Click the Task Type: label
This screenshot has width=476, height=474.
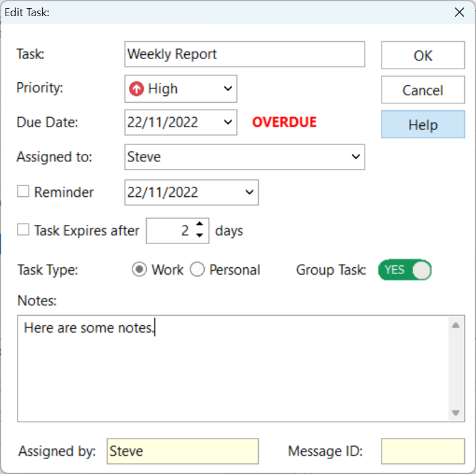48,270
